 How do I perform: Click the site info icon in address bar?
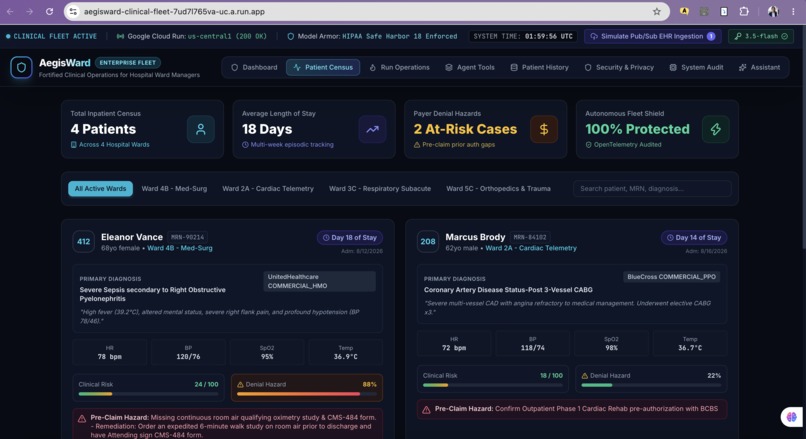(x=74, y=11)
